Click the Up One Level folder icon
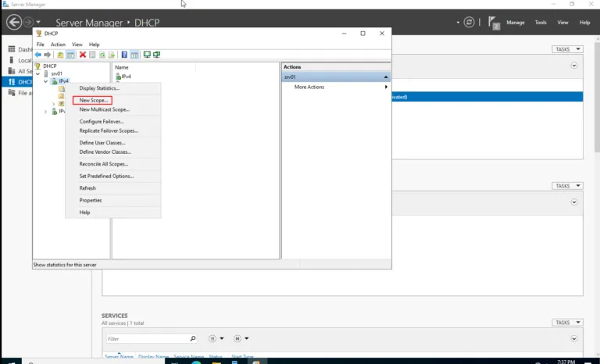This screenshot has width=600, height=364. [60, 55]
